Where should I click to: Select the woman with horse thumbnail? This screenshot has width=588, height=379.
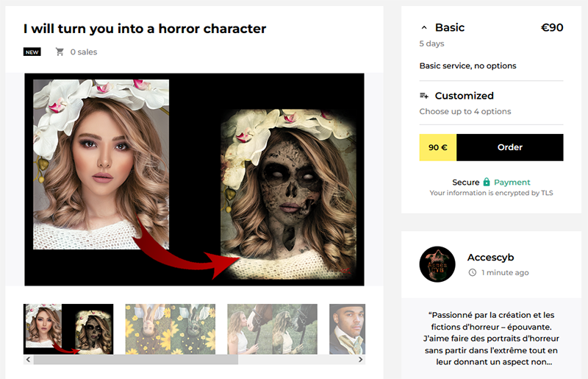[272, 329]
